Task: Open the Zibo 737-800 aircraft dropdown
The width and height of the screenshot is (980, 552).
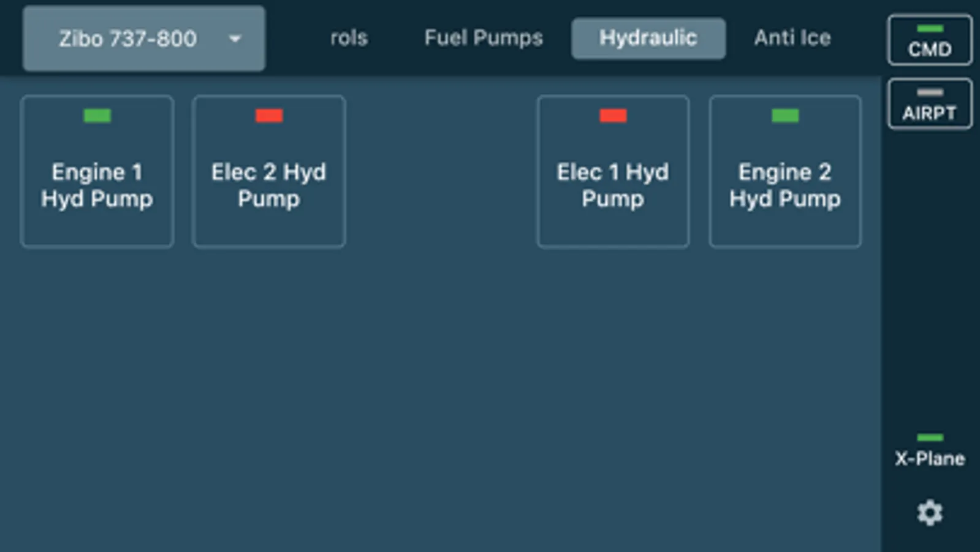Action: 144,39
